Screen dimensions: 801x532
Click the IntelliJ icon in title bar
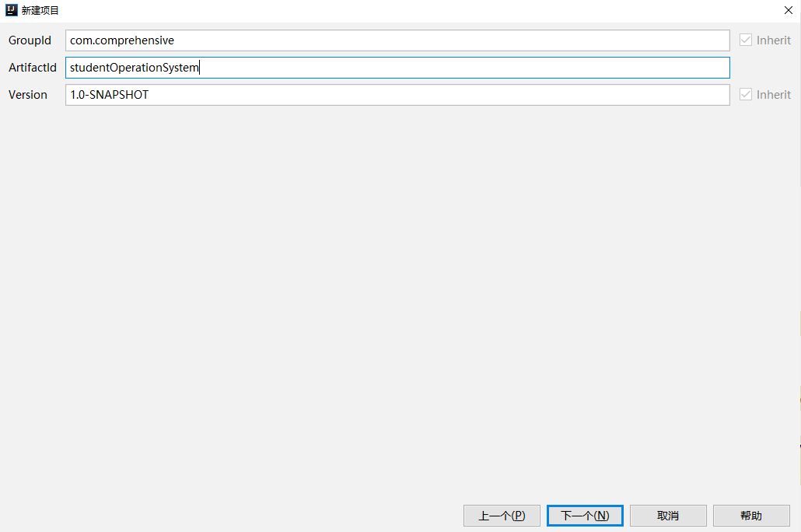[x=11, y=10]
